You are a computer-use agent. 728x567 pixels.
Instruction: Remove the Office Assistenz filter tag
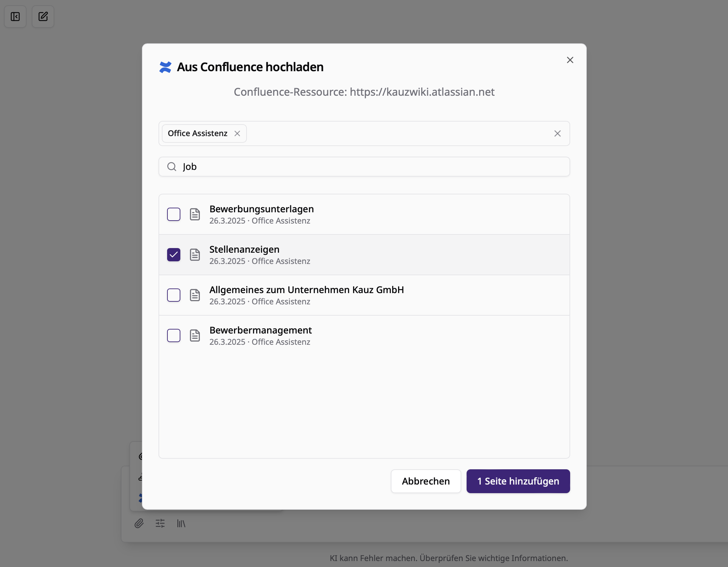click(237, 133)
